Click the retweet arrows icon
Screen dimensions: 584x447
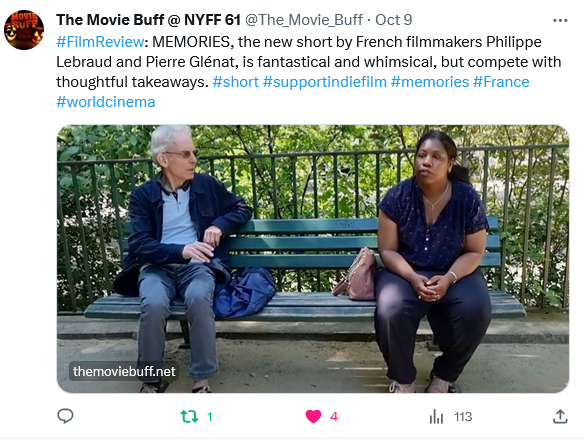pyautogui.click(x=189, y=416)
